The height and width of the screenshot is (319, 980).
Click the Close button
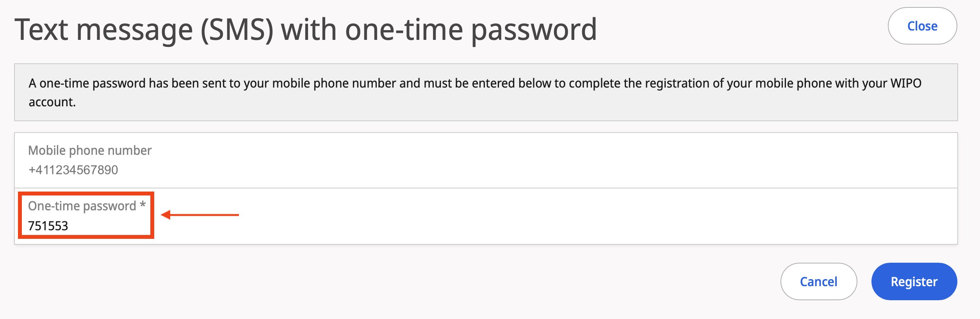point(922,26)
